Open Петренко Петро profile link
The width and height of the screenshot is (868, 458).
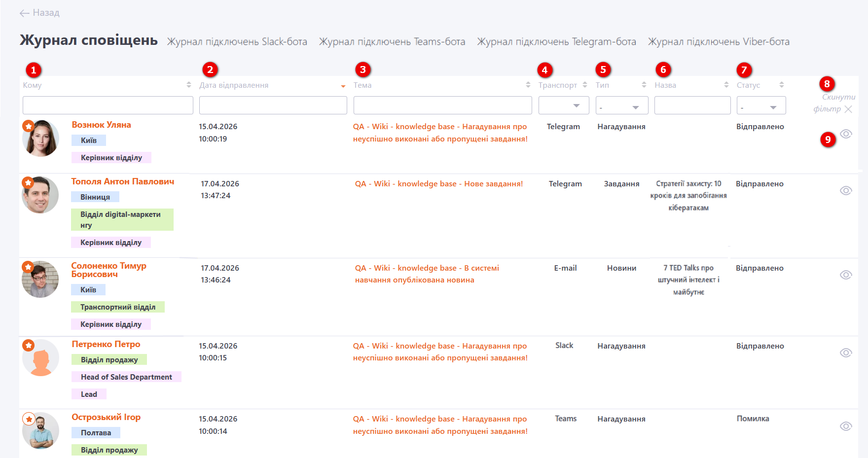(x=106, y=344)
